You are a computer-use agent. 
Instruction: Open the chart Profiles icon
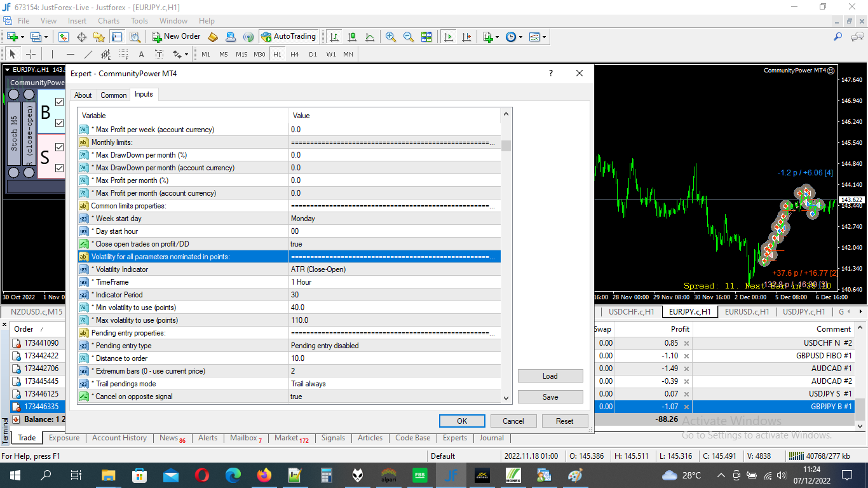pos(36,37)
